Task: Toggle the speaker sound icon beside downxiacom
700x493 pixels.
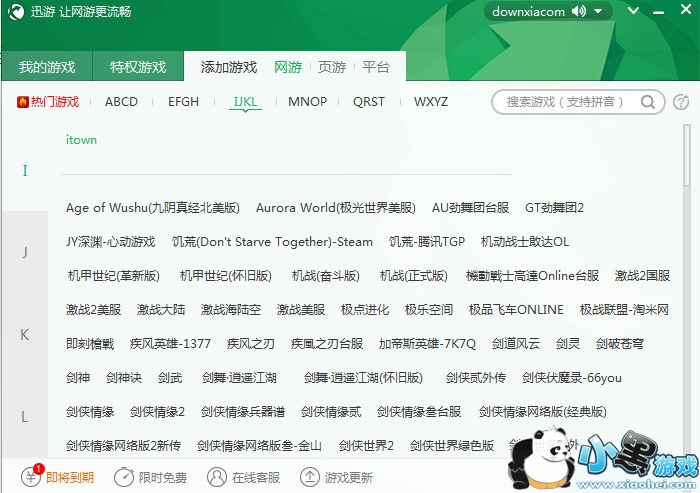Action: coord(579,11)
